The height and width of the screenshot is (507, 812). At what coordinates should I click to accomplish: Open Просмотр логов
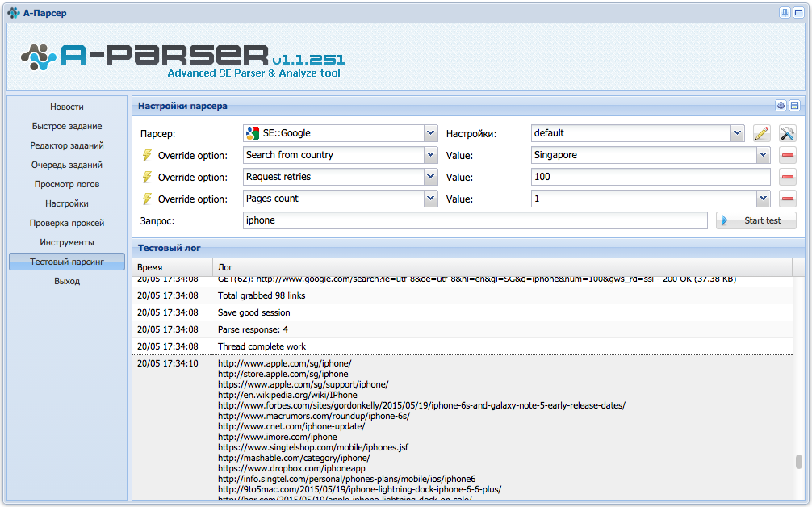click(67, 184)
